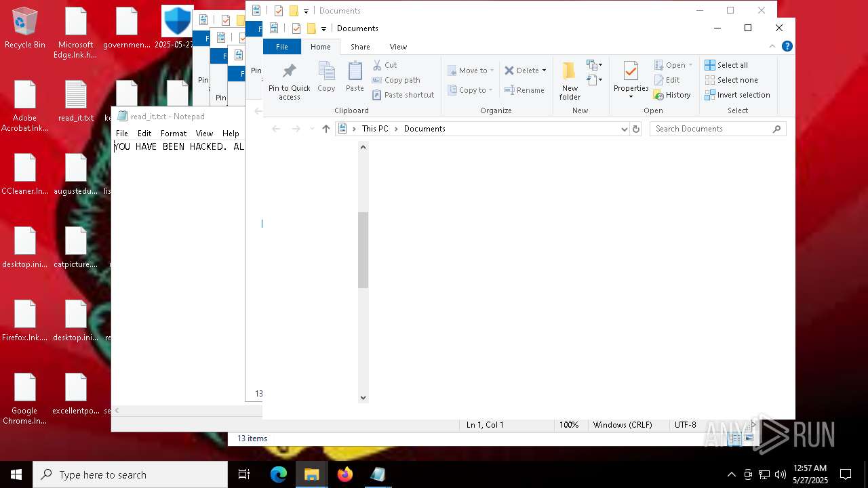The image size is (868, 488).
Task: Open Notepad View menu
Action: 204,134
